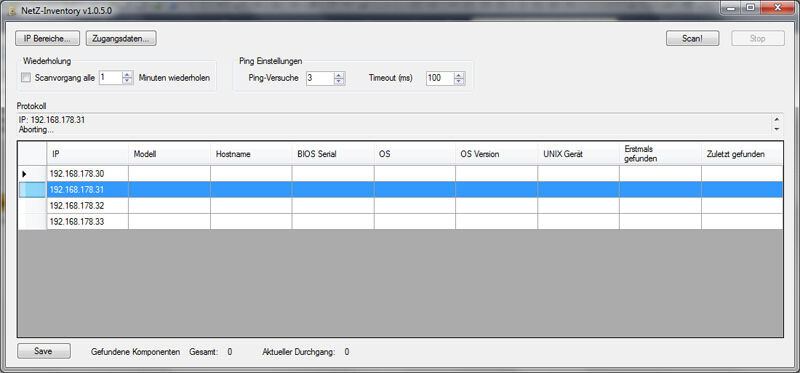800x373 pixels.
Task: Sort table by OS Version column header
Action: [x=496, y=154]
